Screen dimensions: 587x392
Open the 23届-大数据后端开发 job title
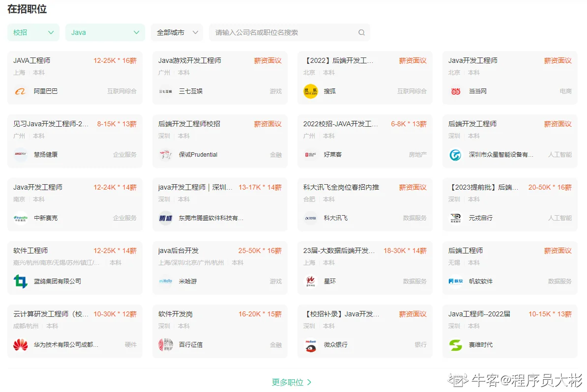click(339, 251)
